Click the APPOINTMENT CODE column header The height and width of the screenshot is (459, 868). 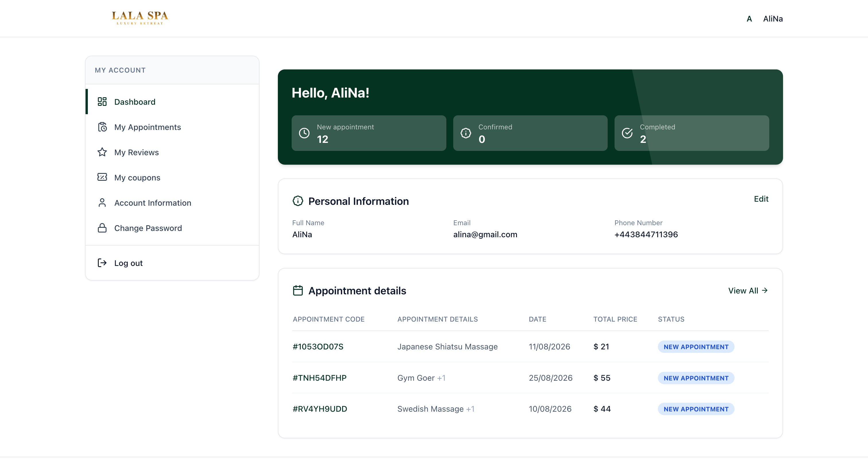coord(329,319)
